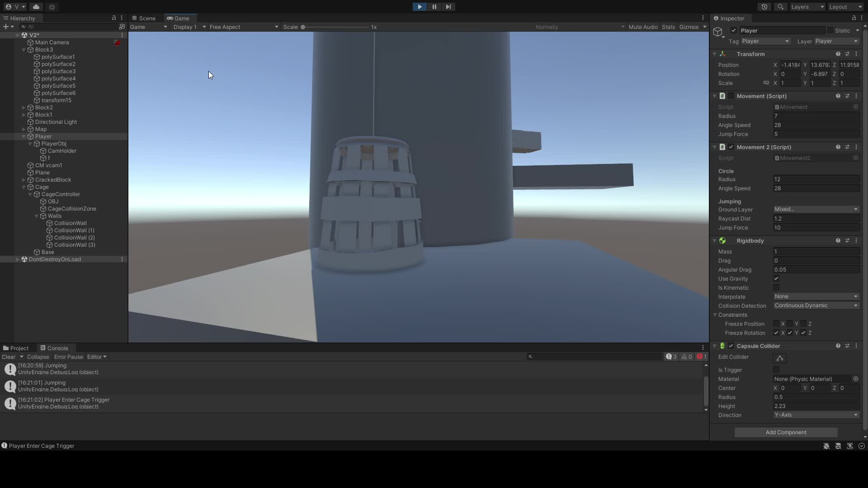Screen dimensions: 868x488
Task: Expand the Block2 hierarchy item
Action: 24,108
